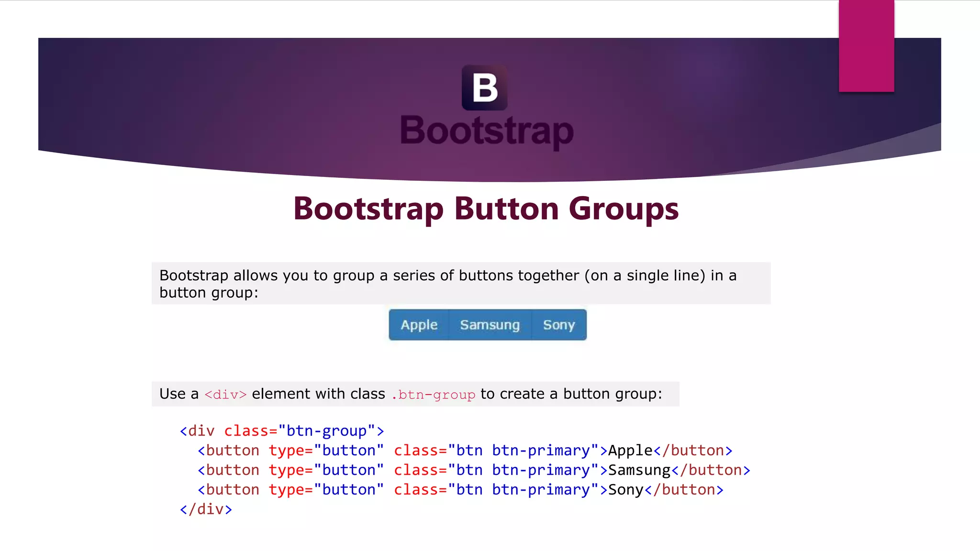Click the Bootstrap B logo icon

[484, 88]
